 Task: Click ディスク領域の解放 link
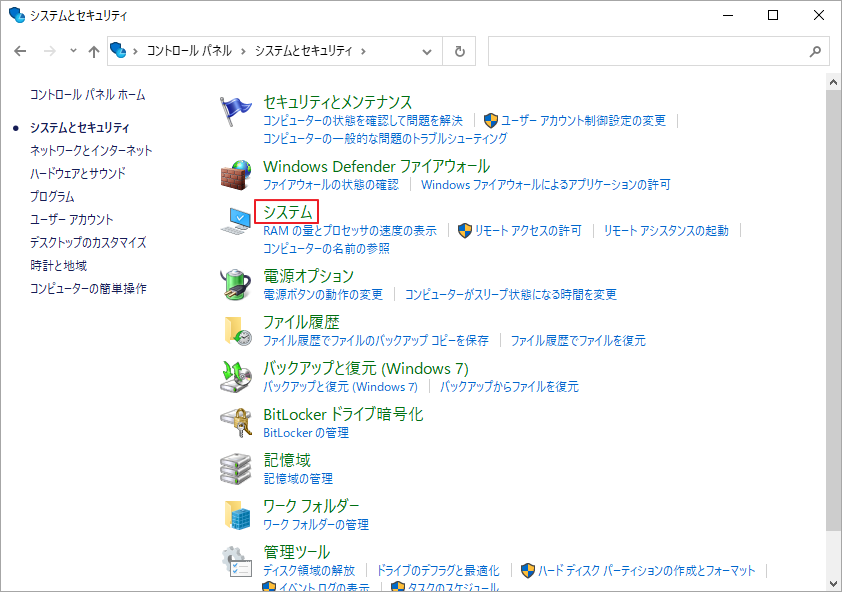pos(309,571)
